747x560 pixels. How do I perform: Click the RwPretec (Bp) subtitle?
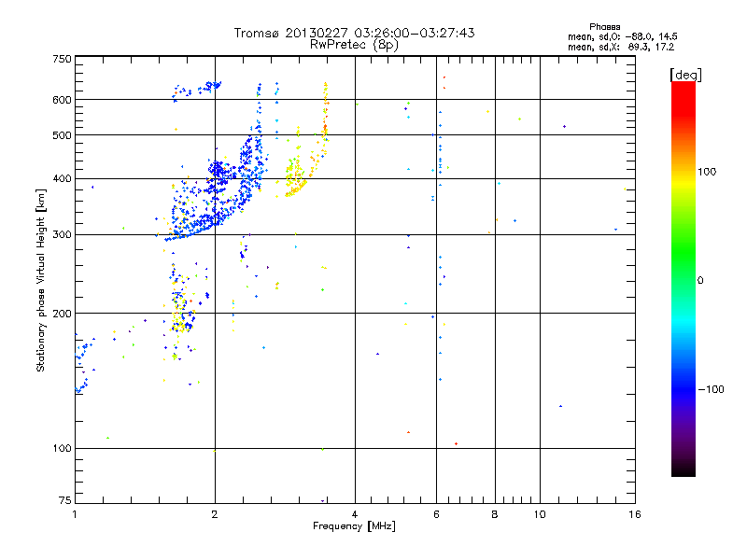354,44
